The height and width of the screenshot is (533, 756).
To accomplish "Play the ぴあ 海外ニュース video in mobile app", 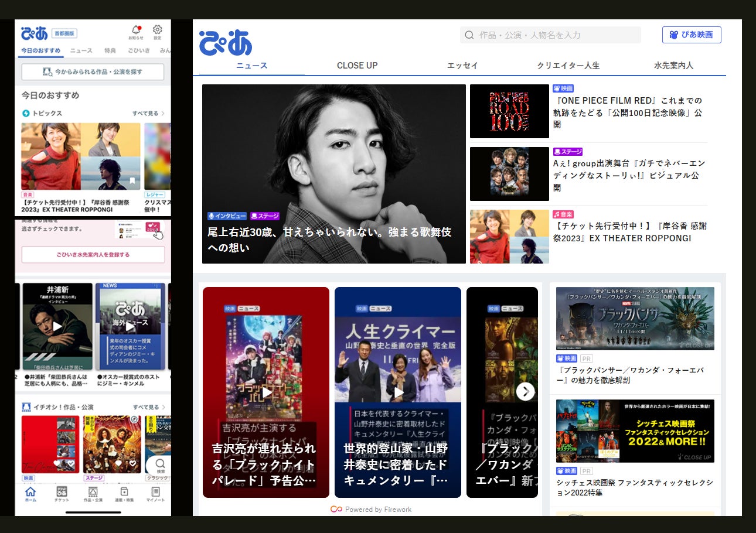I will coord(130,327).
